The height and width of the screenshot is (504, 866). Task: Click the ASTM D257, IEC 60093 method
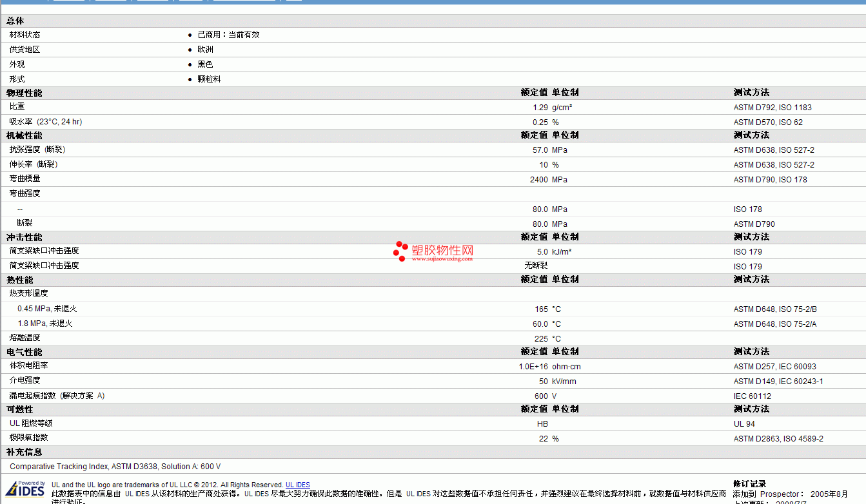(774, 367)
